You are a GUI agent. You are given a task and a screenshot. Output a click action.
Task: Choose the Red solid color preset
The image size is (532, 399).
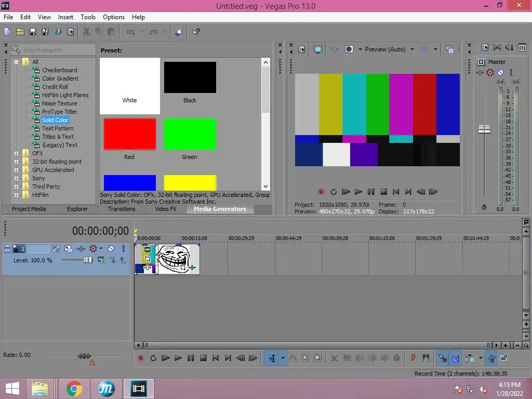coord(129,134)
